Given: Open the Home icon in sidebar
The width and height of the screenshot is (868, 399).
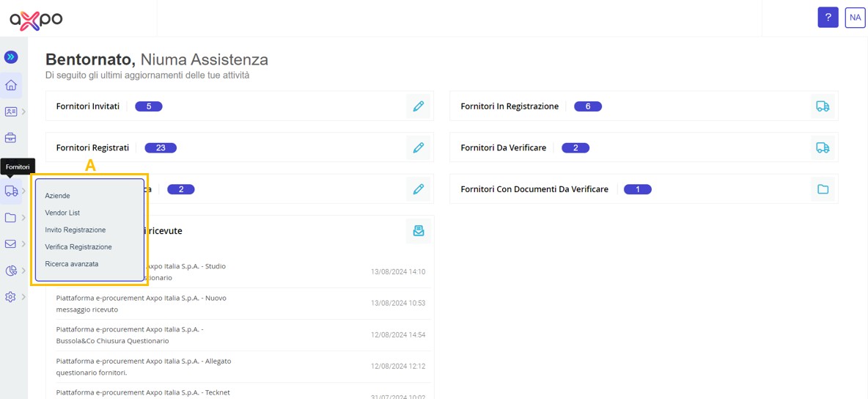Looking at the screenshot, I should (11, 85).
